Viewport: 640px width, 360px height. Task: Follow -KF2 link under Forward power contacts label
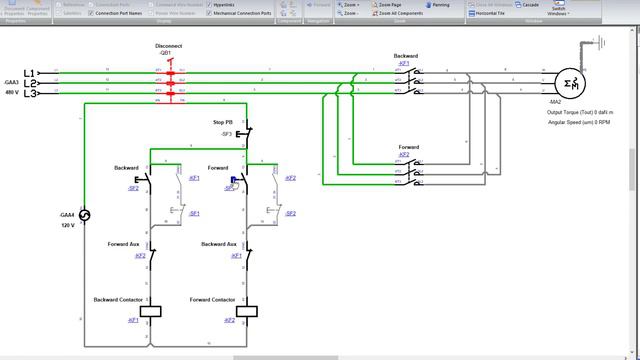point(404,155)
